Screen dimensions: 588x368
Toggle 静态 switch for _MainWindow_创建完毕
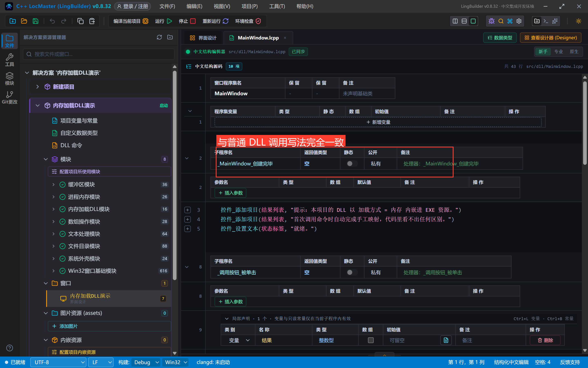(352, 164)
